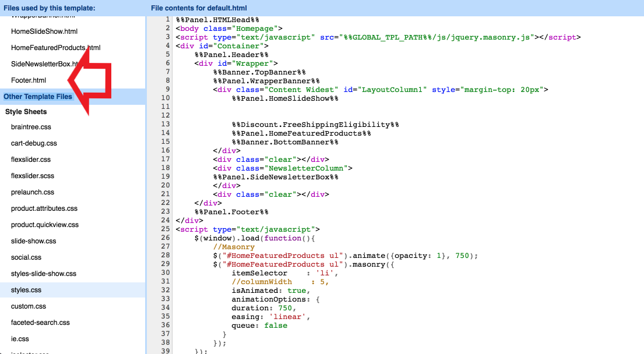Click the jquery.masonry.js script line
644x354 pixels.
coord(378,37)
